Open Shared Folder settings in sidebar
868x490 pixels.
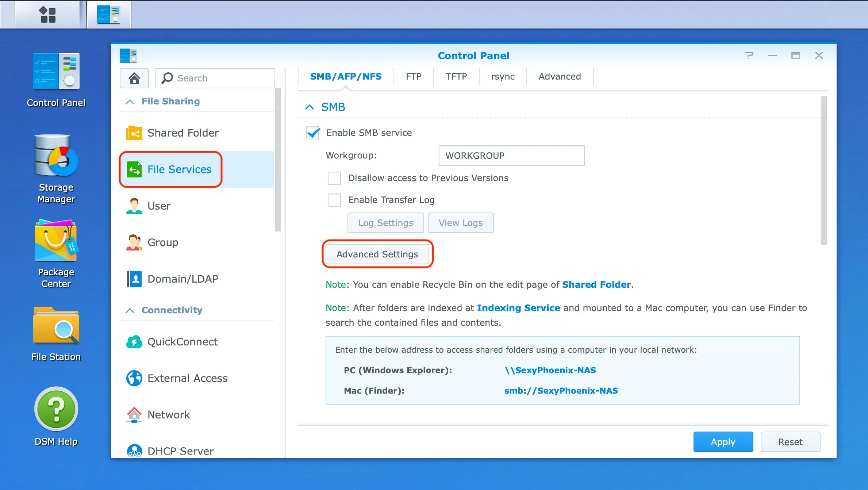click(x=183, y=133)
